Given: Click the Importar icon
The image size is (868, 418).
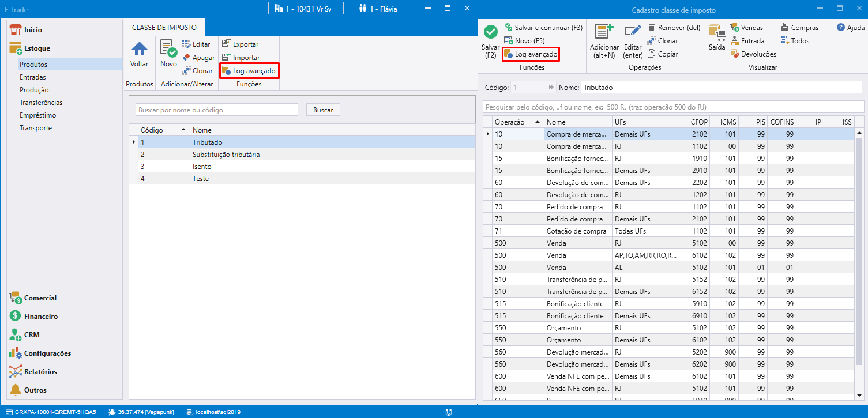Looking at the screenshot, I should click(227, 58).
